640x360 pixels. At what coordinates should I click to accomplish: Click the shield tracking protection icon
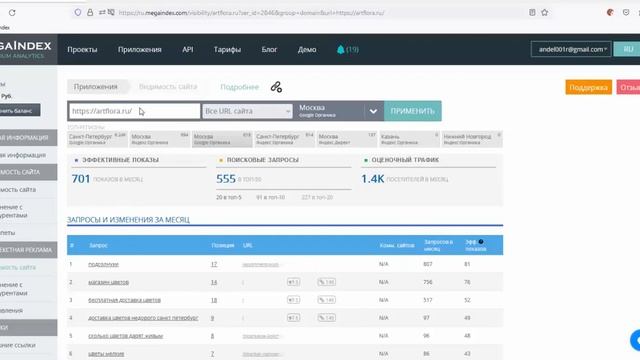coord(78,13)
